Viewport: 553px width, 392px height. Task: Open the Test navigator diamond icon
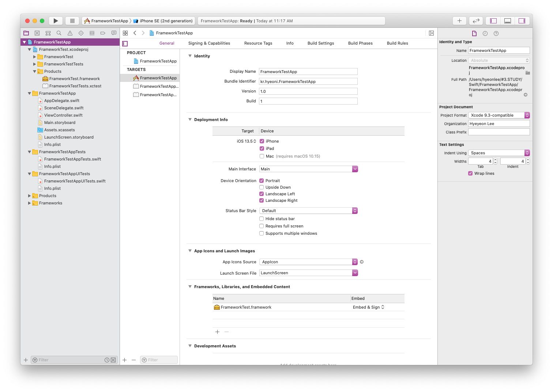point(81,33)
